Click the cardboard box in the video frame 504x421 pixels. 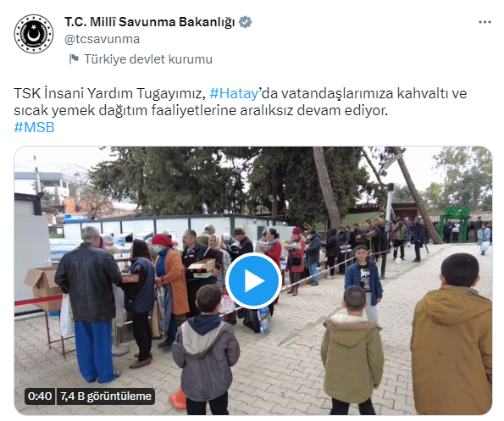[44, 286]
